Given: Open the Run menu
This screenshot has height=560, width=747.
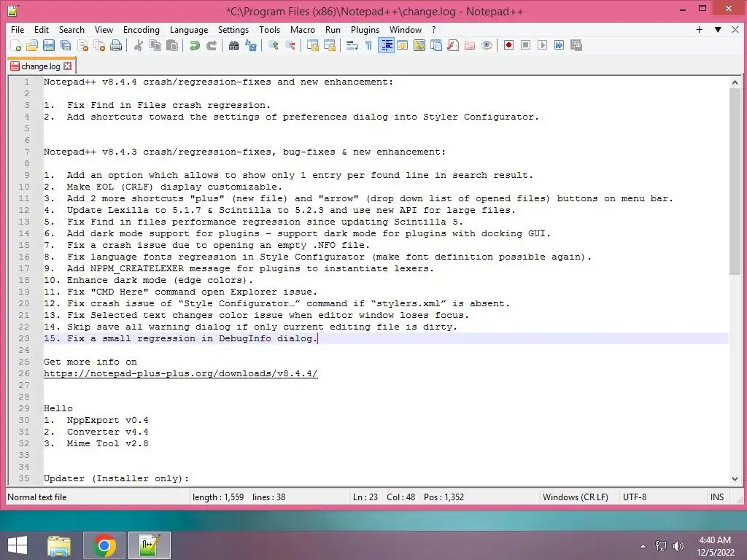Looking at the screenshot, I should coord(333,29).
